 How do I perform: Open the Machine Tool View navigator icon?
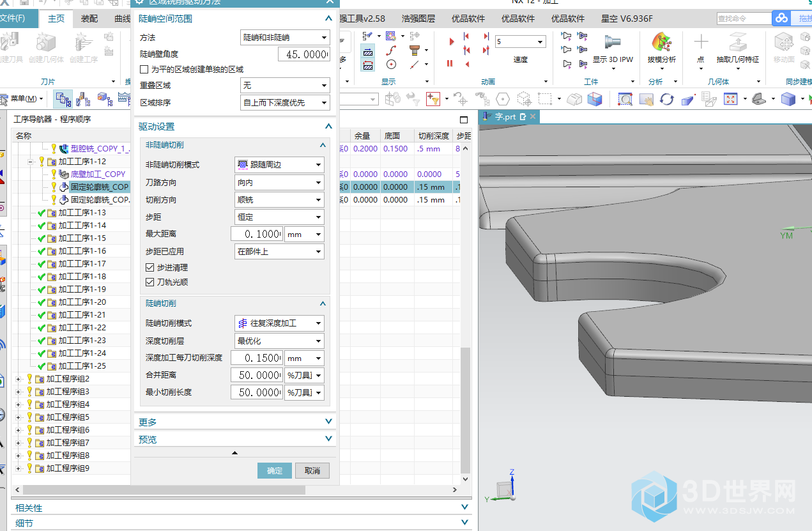(x=83, y=99)
